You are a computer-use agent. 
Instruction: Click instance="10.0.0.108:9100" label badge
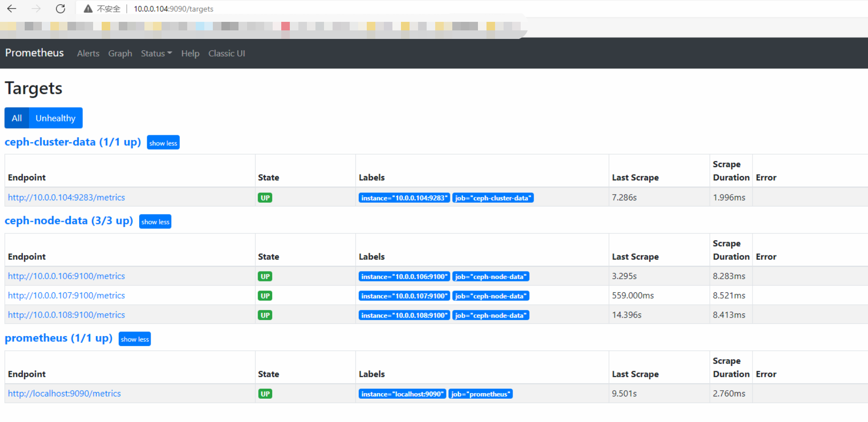click(404, 315)
